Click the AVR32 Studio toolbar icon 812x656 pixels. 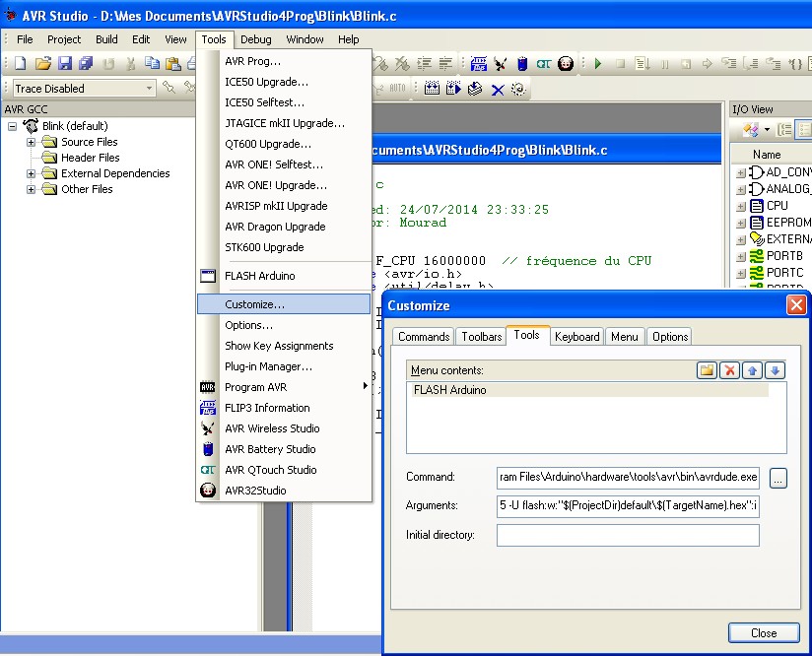coord(566,64)
